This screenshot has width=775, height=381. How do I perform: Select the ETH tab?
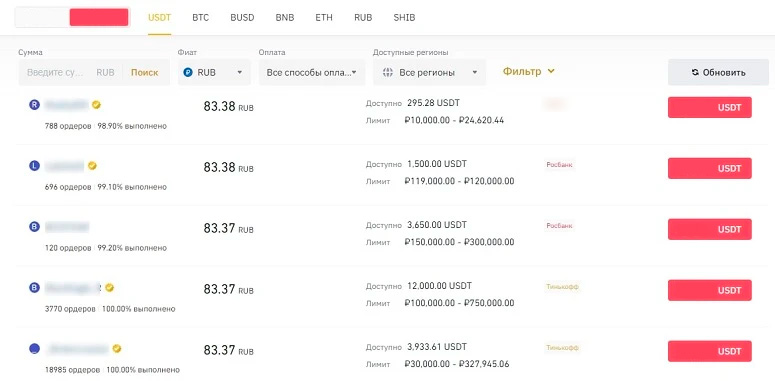click(324, 17)
